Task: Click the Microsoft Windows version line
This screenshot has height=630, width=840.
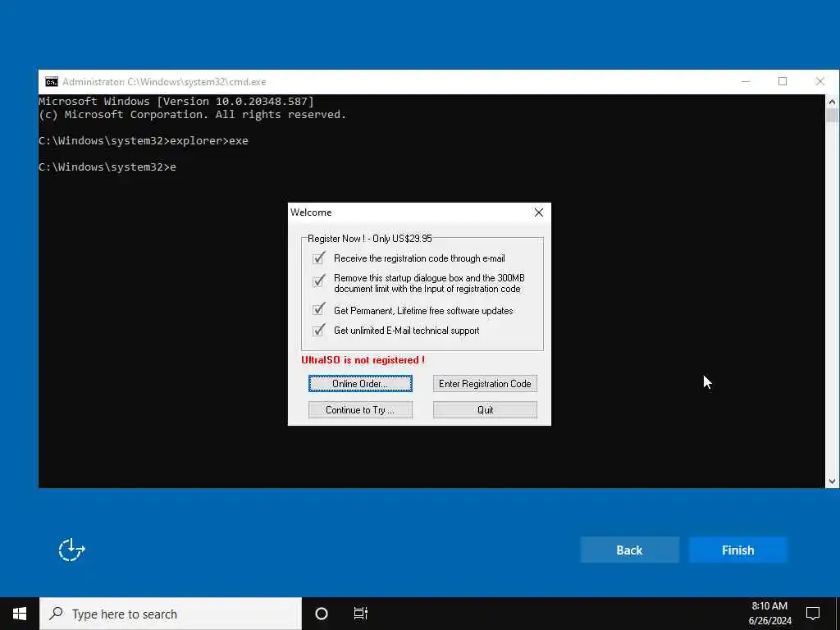Action: pos(176,101)
